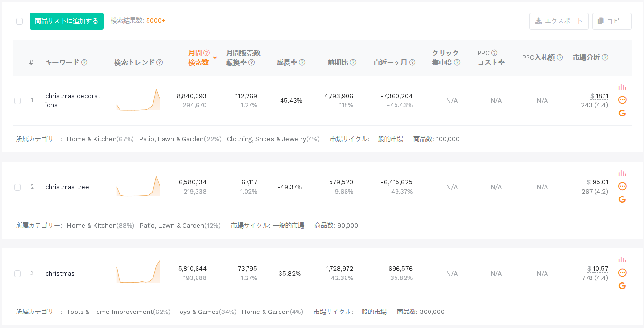Click Google search icon for christmas row
Viewport: 644px width, 328px height.
[x=622, y=286]
